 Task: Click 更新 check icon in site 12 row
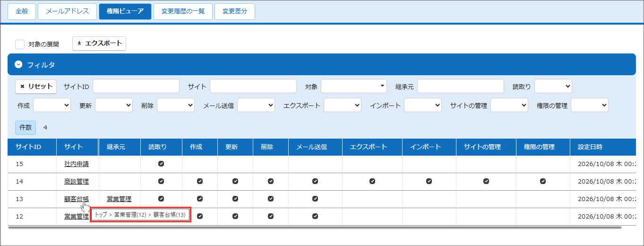tap(235, 216)
